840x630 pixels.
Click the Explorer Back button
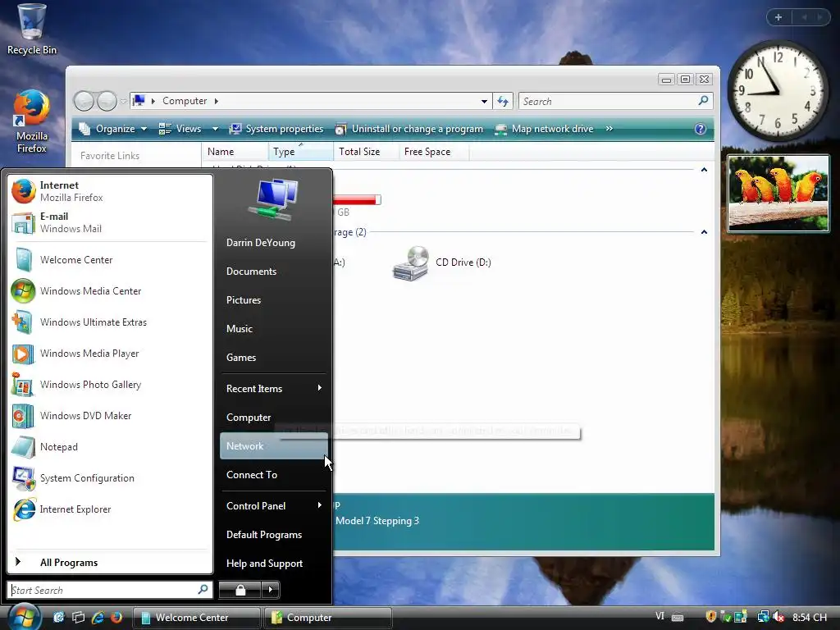tap(84, 101)
